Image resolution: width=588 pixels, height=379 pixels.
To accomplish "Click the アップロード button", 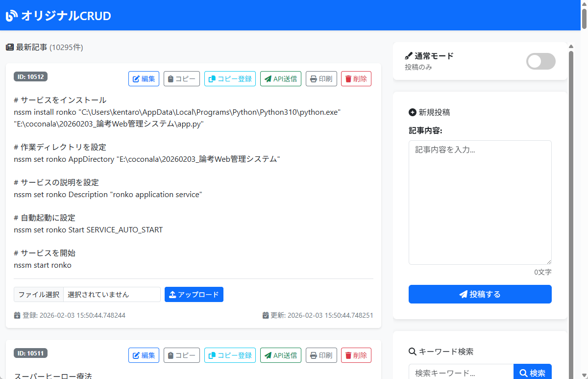I will point(194,295).
